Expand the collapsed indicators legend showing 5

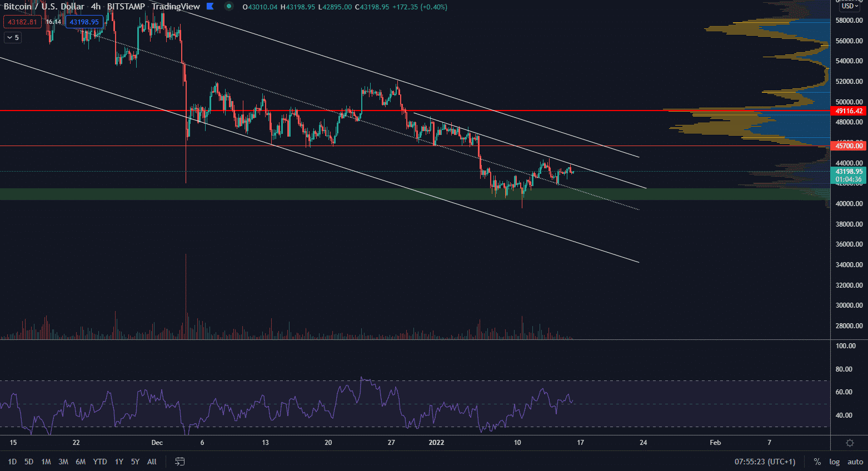pos(13,37)
